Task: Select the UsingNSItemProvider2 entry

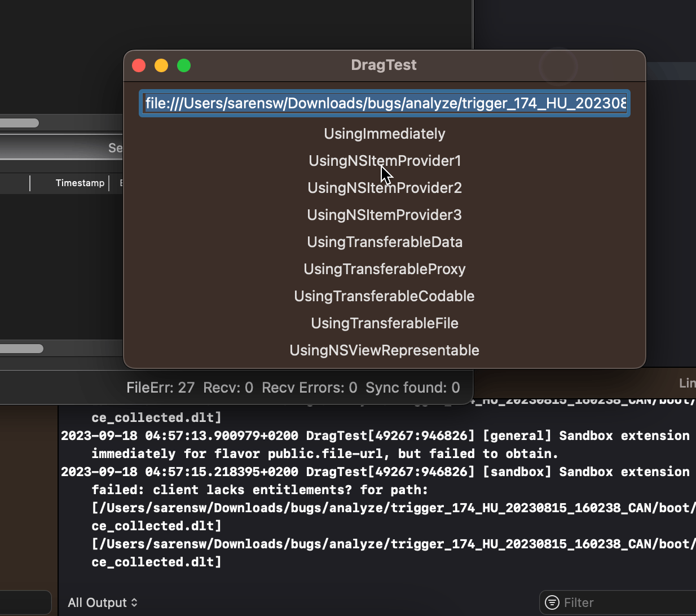Action: pyautogui.click(x=384, y=188)
